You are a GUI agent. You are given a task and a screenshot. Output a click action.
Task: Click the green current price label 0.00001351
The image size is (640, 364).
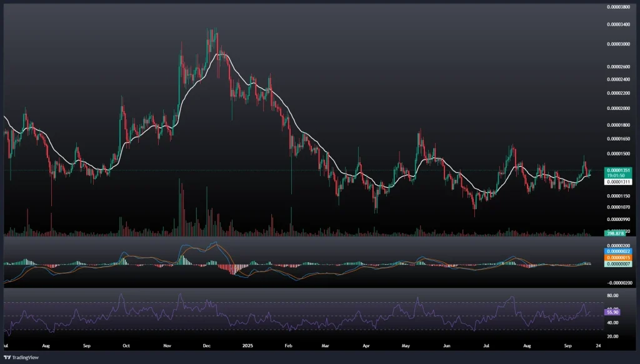[618, 170]
